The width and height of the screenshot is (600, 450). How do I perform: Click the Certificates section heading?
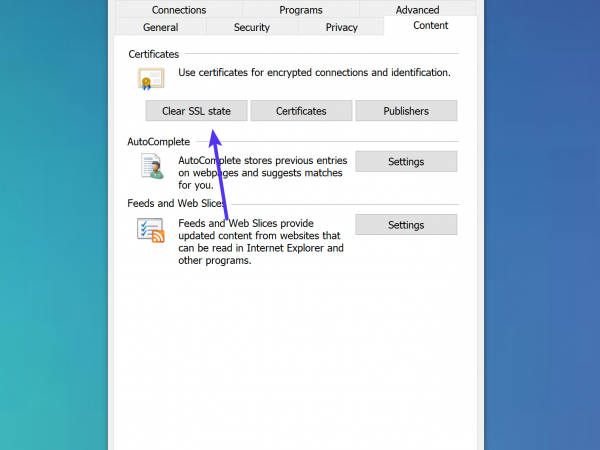pyautogui.click(x=153, y=54)
